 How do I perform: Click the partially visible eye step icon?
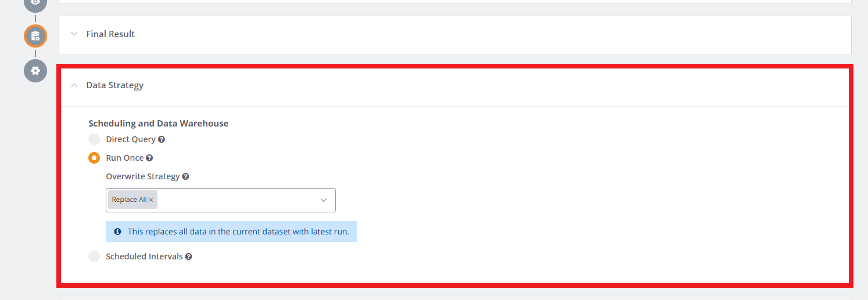click(x=35, y=3)
